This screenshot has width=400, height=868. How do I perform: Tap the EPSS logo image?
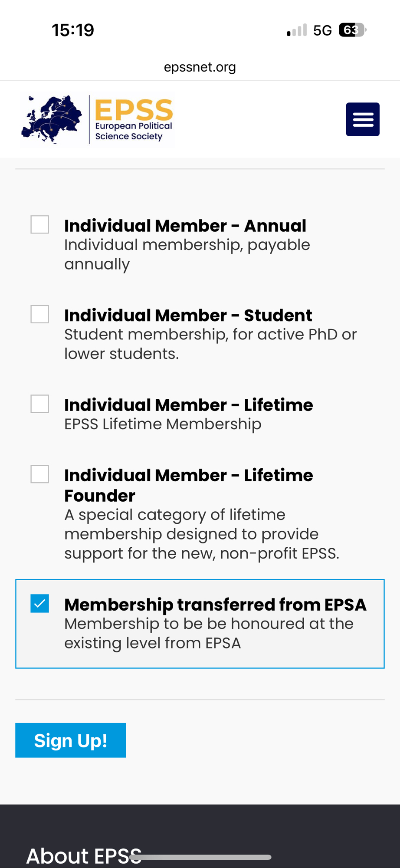(x=98, y=120)
